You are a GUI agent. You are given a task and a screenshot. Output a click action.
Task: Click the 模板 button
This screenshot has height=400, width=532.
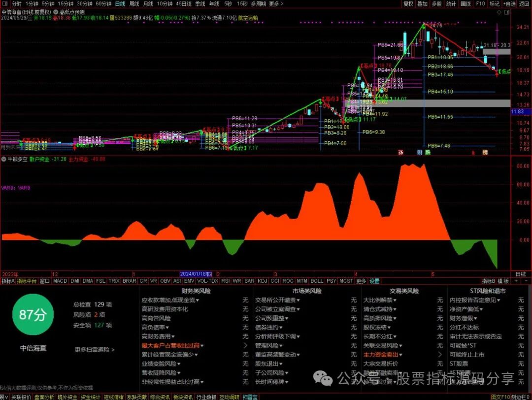pyautogui.click(x=503, y=281)
